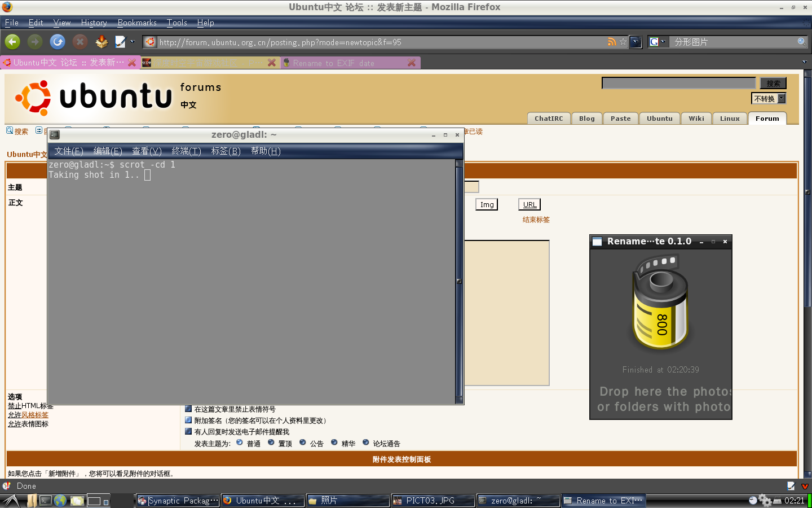Click the notepad pencil edit icon in toolbar
The width and height of the screenshot is (812, 508).
(120, 42)
